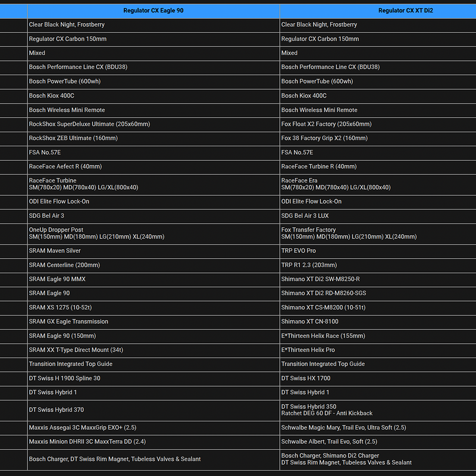Click Schwalbe Magic Mary Trail Evo cell
This screenshot has width=476, height=476.
pos(378,428)
